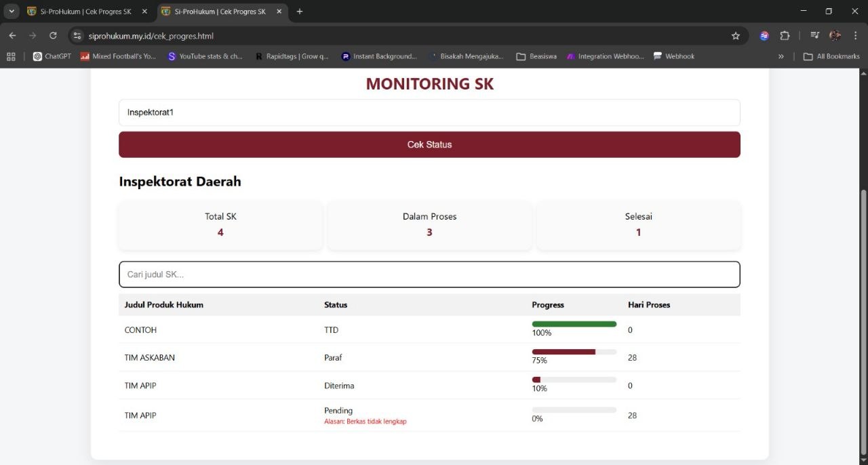The image size is (868, 465).
Task: Open the Webhook bookmark
Action: click(673, 56)
